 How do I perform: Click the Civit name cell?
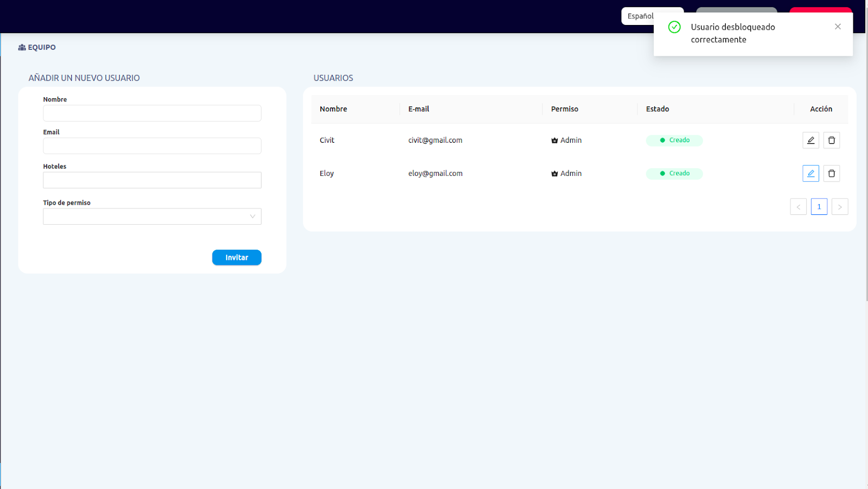[x=327, y=140]
